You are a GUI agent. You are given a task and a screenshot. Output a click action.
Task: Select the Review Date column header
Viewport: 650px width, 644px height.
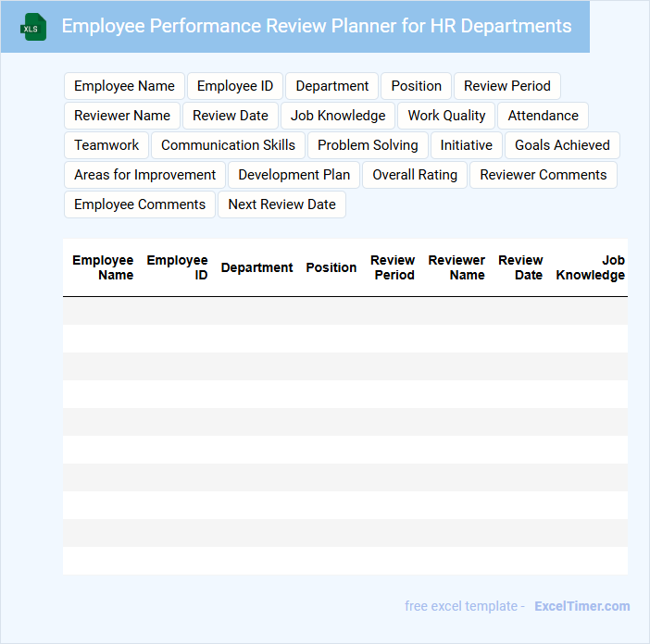[x=520, y=267]
